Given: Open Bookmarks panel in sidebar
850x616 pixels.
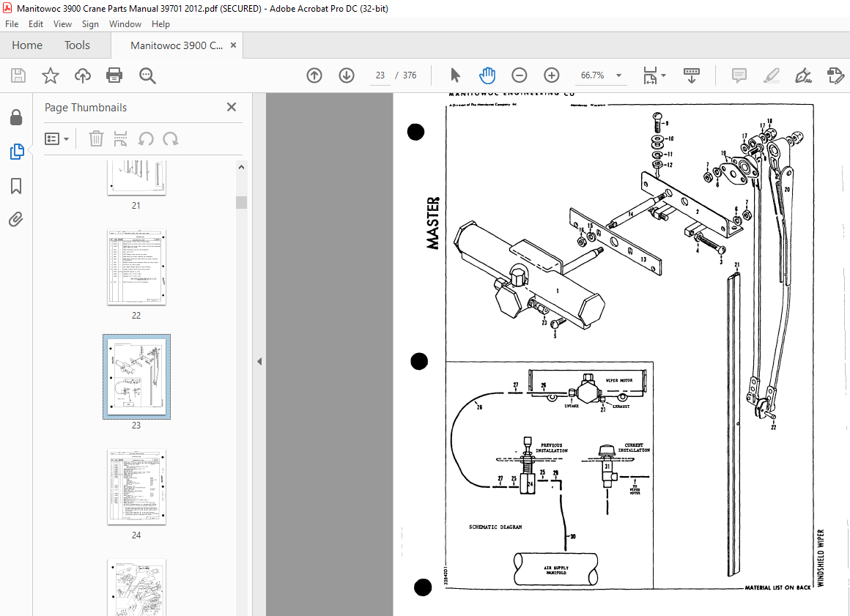Looking at the screenshot, I should click(16, 186).
